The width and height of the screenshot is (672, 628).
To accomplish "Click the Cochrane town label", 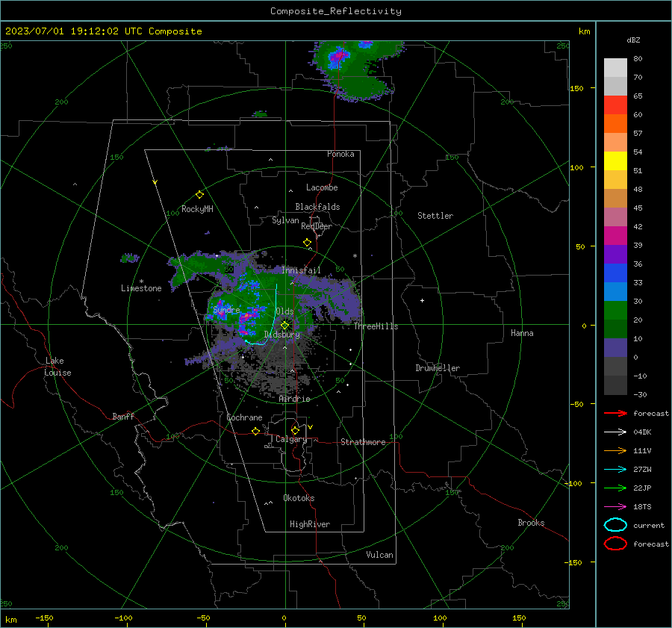I will (x=244, y=417).
